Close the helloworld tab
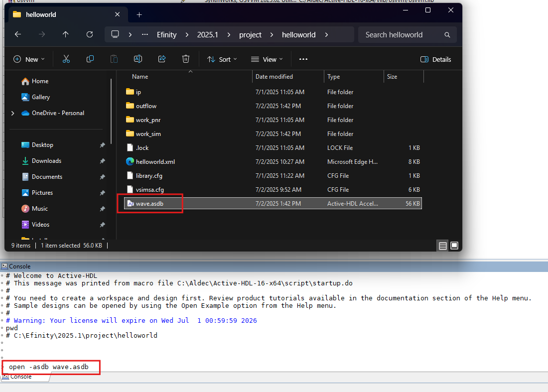The image size is (548, 392). click(x=118, y=14)
